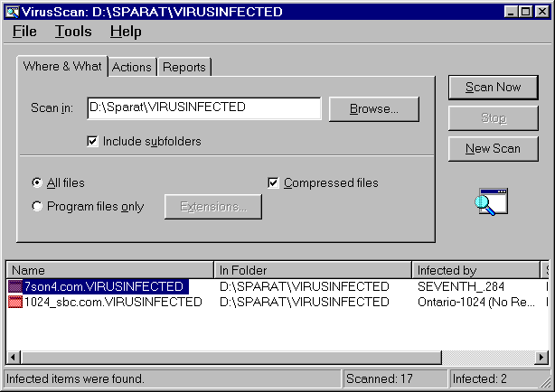
Task: Sort results by In Folder column header
Action: [313, 270]
